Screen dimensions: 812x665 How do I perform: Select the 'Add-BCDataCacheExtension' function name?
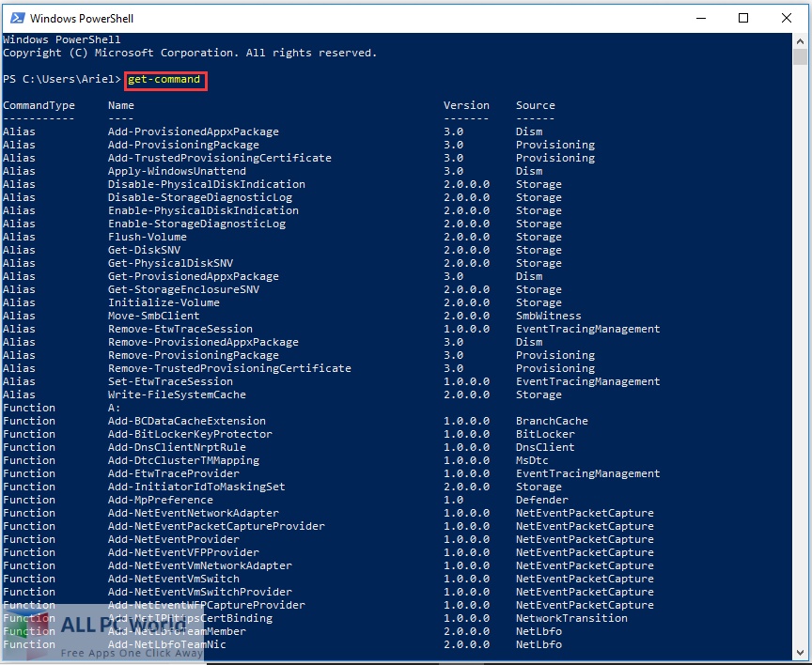[x=187, y=421]
